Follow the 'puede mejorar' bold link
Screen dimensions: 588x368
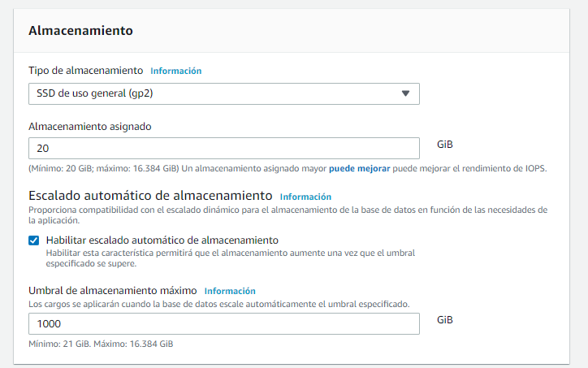click(x=359, y=168)
